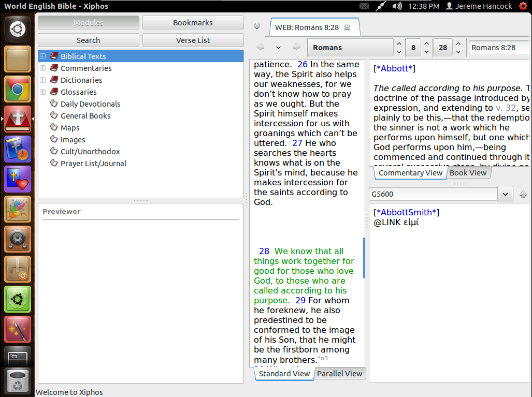Expand the Commentaries tree node
Viewport: 532px width, 397px height.
tap(43, 68)
